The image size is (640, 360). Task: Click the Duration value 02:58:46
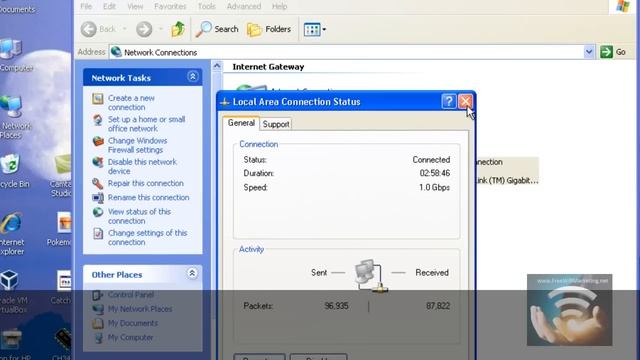pyautogui.click(x=435, y=173)
